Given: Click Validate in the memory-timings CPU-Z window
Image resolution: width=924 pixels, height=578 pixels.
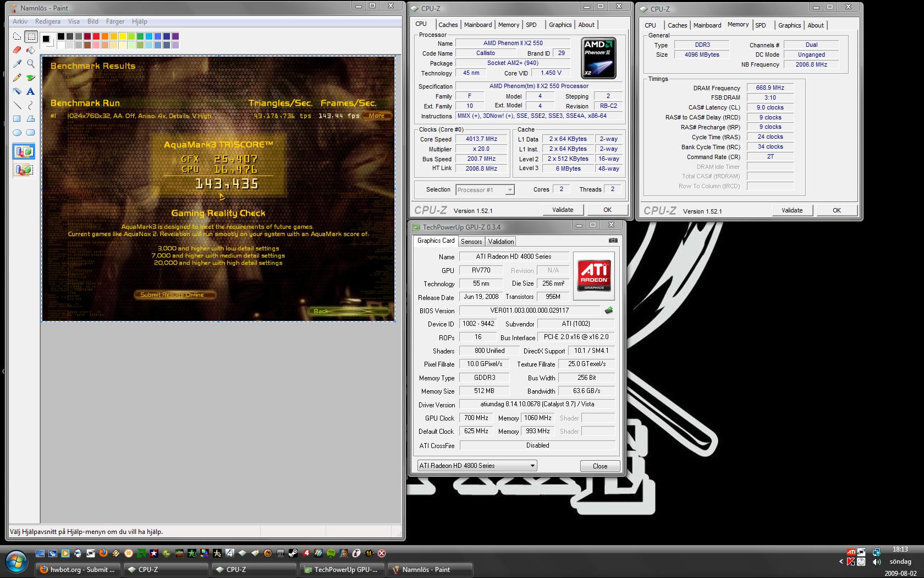Looking at the screenshot, I should click(792, 210).
